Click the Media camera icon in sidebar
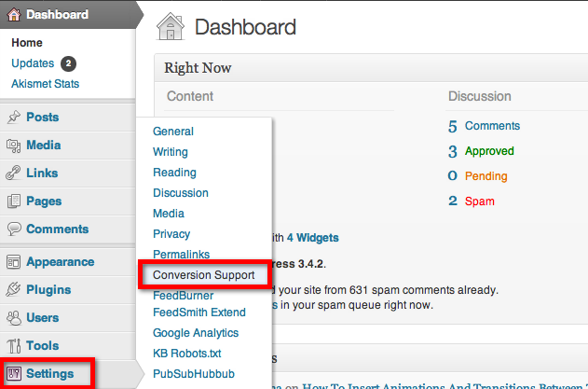588x389 pixels. pyautogui.click(x=13, y=146)
